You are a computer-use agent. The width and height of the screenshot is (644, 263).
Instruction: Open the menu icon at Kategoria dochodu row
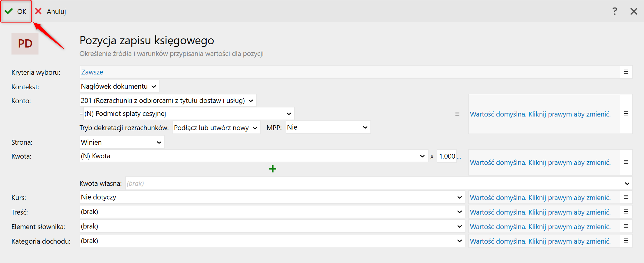tap(626, 241)
